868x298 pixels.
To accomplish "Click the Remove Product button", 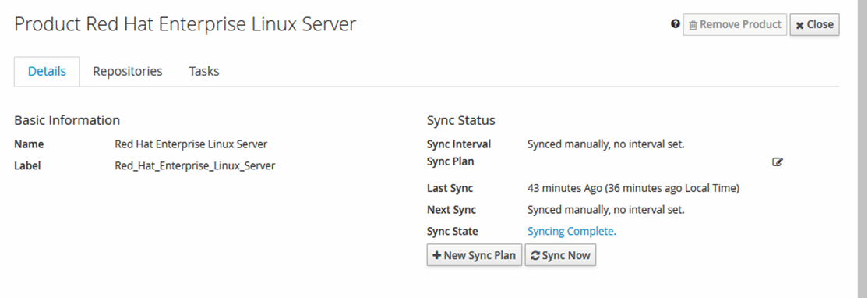I will pos(735,25).
